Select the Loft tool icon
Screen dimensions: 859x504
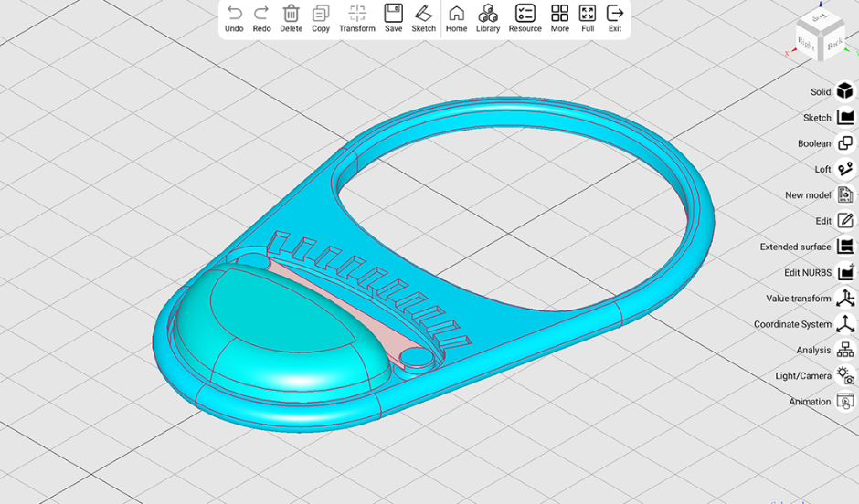[x=845, y=169]
